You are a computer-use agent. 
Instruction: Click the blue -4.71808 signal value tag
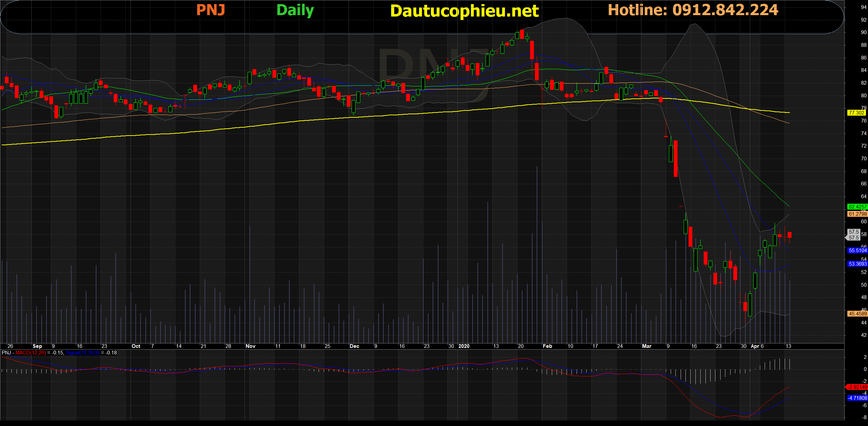(x=857, y=398)
